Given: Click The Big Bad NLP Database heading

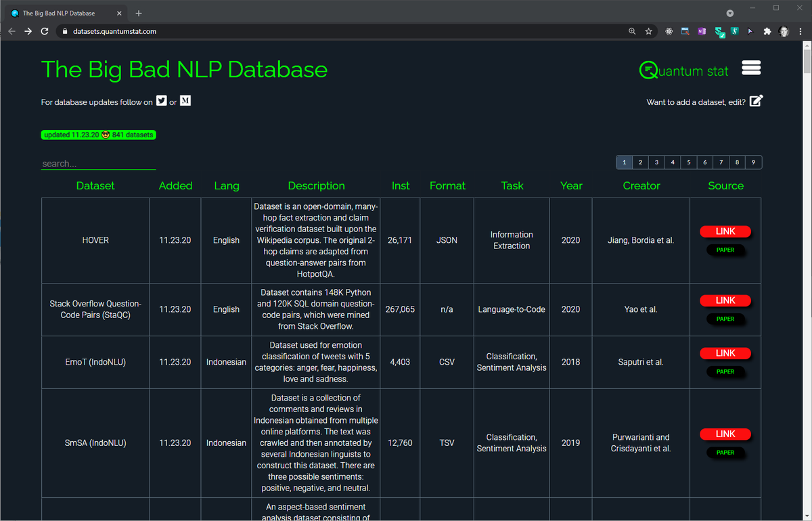Looking at the screenshot, I should tap(184, 70).
